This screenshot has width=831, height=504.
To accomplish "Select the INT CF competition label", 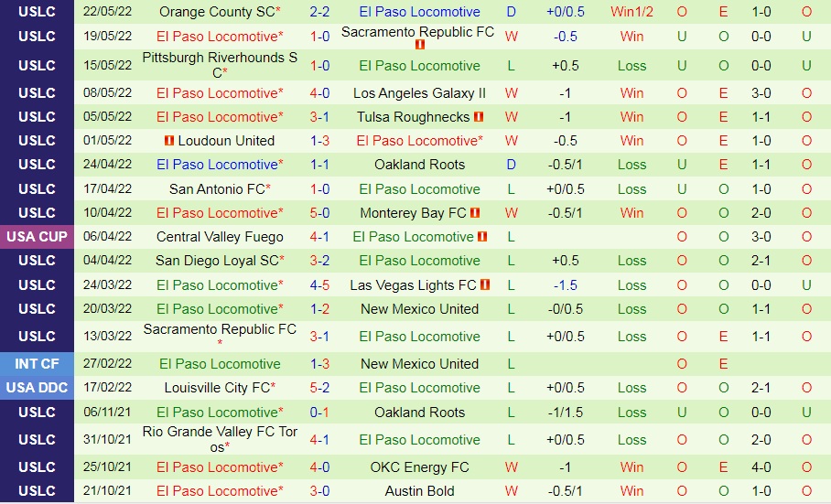I will tap(37, 364).
